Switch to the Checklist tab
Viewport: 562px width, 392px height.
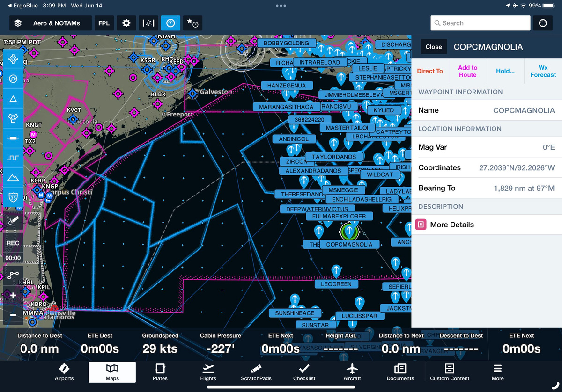coord(304,372)
